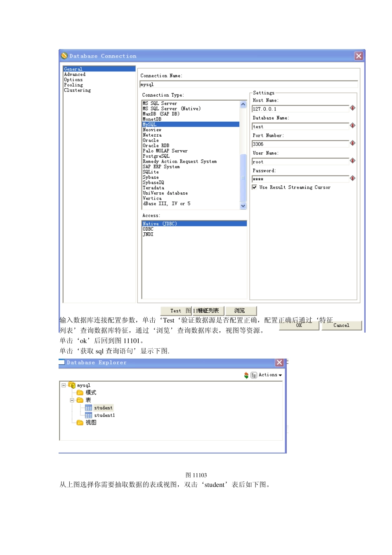Viewport: 392px width, 555px height.
Task: Select UniVerse database connection type
Action: click(x=165, y=193)
